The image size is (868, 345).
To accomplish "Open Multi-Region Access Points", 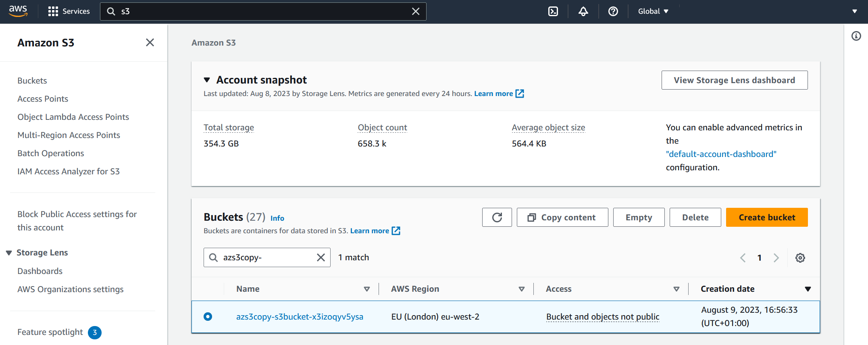I will coord(69,135).
